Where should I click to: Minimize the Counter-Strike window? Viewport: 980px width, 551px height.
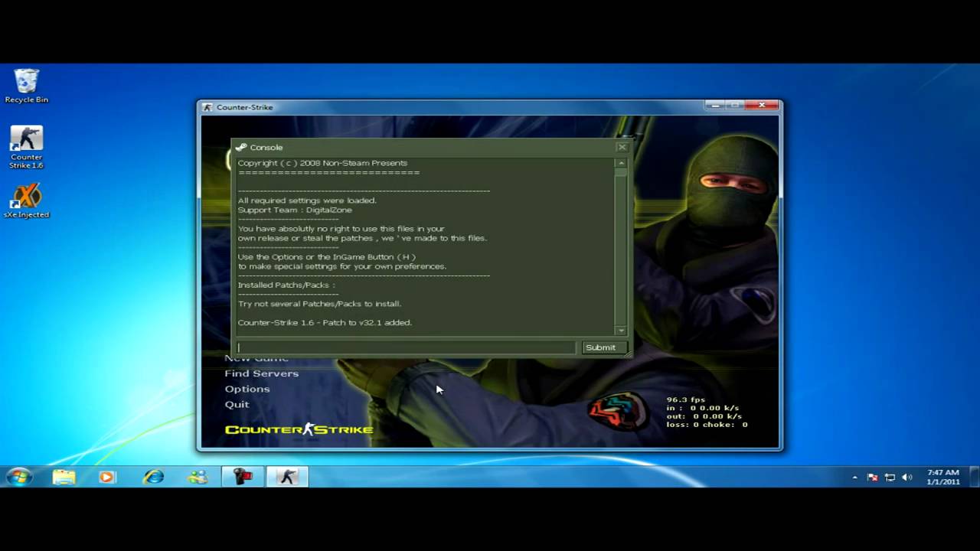[714, 106]
